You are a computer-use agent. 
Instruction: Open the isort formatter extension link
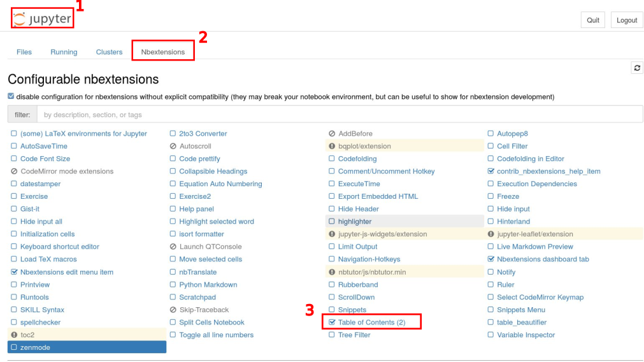coord(201,234)
